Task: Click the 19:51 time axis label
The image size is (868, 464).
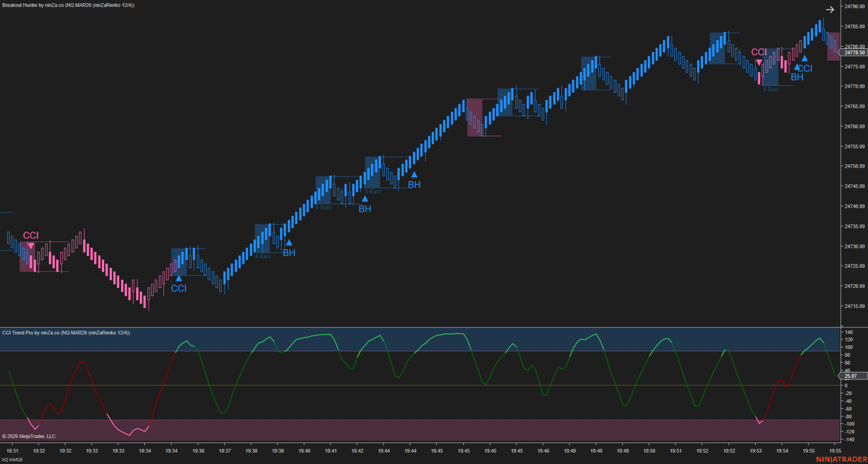Action: click(676, 451)
